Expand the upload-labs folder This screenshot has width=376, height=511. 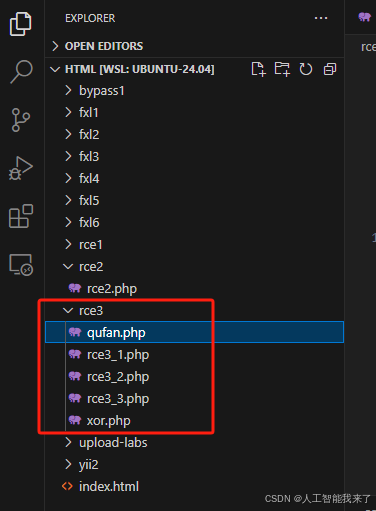tap(68, 442)
